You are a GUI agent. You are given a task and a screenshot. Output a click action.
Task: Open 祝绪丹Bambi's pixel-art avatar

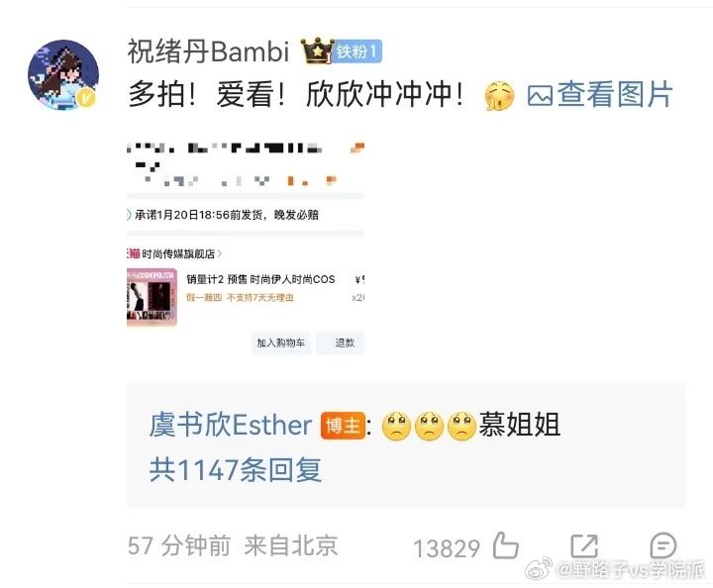point(63,75)
